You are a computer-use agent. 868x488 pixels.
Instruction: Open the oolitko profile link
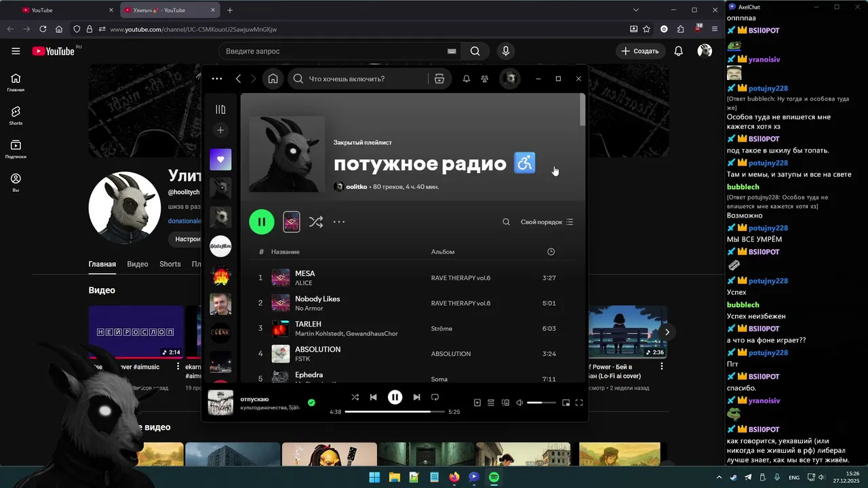click(356, 186)
